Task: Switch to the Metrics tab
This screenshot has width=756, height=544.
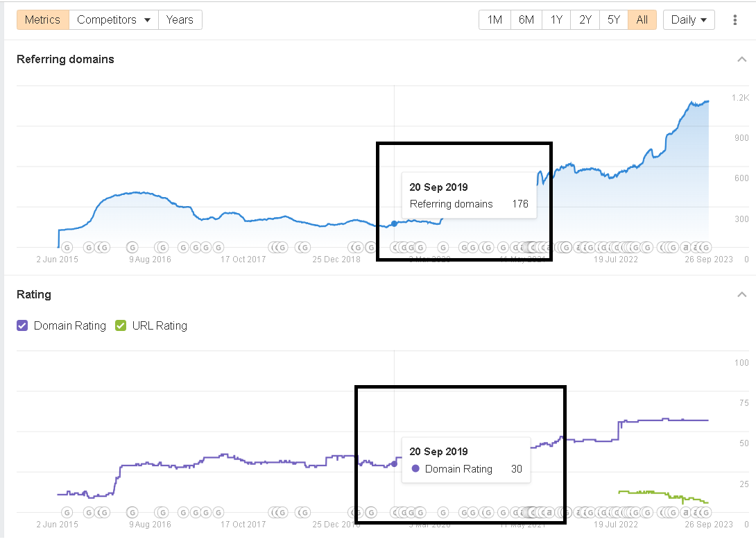Action: (x=42, y=19)
